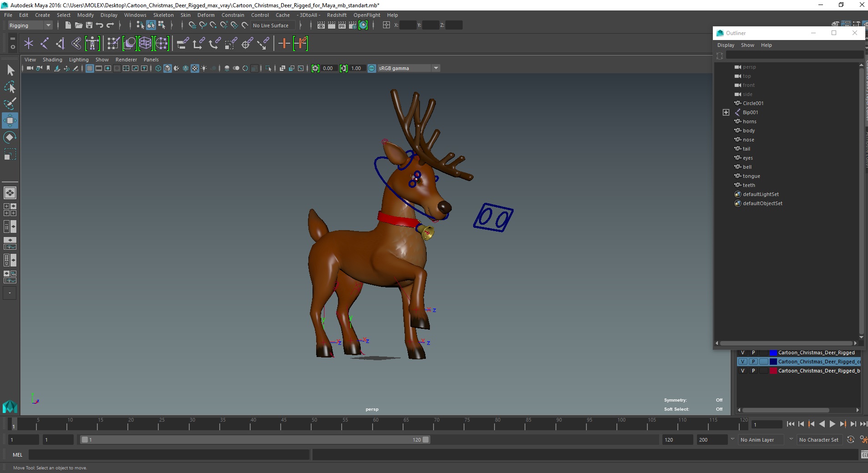Open the Deform menu
Viewport: 868px width, 473px height.
click(x=206, y=15)
